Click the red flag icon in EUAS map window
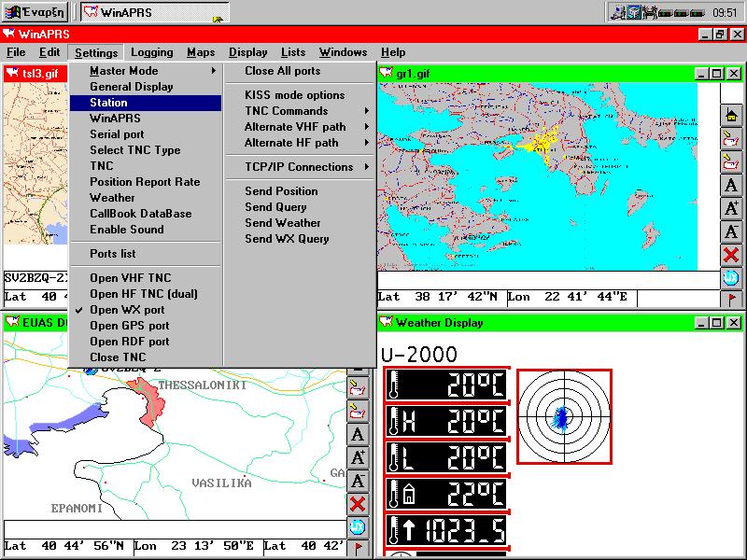 (x=358, y=548)
